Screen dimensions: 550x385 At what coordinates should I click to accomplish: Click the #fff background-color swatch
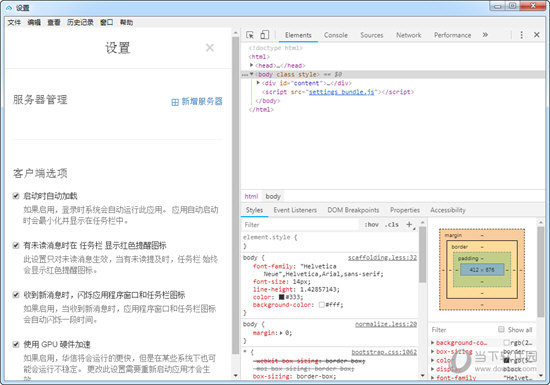pyautogui.click(x=322, y=305)
